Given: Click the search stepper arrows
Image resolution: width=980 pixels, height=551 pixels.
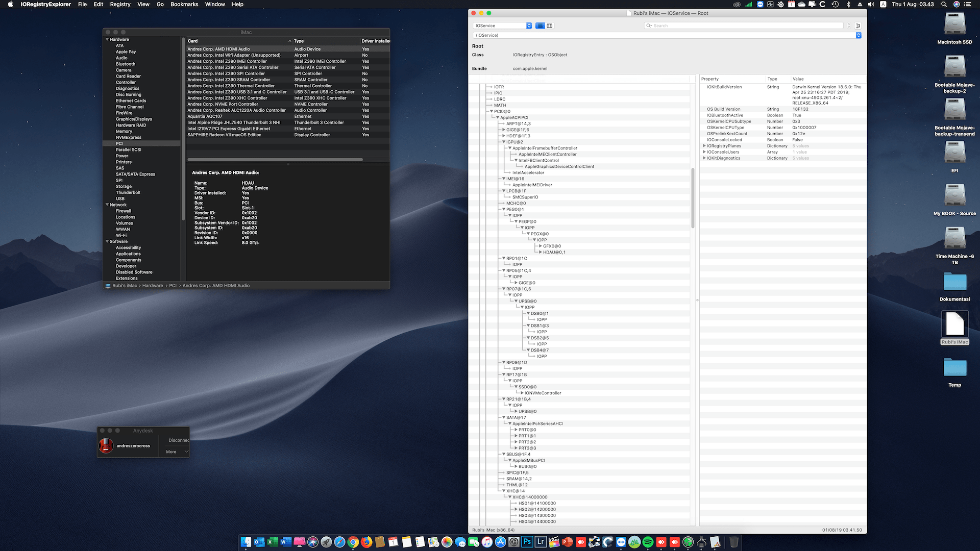Looking at the screenshot, I should pyautogui.click(x=849, y=26).
